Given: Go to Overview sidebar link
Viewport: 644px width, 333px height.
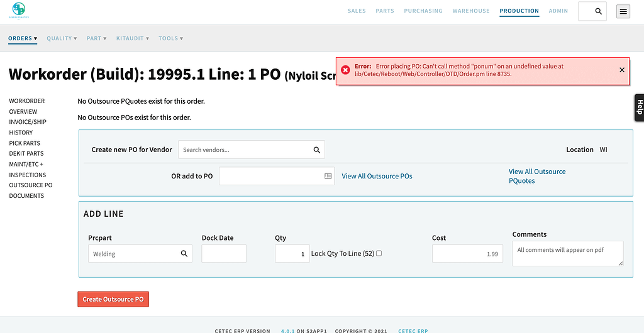Looking at the screenshot, I should coord(23,112).
